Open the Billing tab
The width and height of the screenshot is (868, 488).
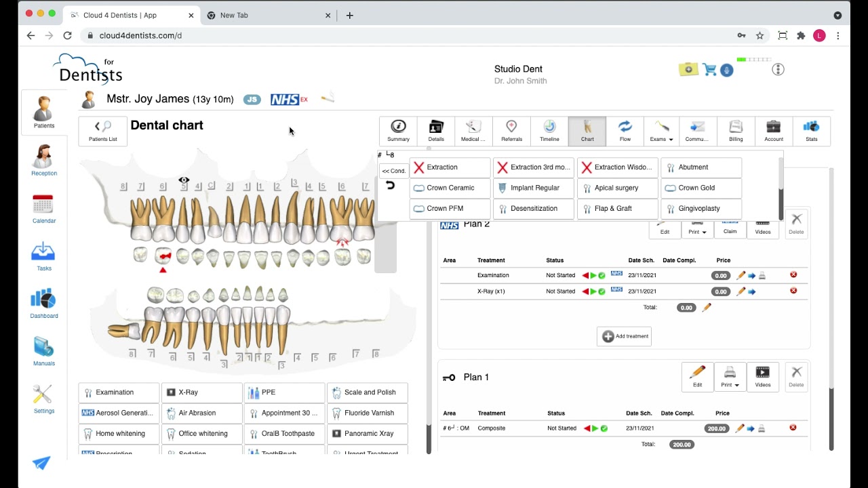(736, 131)
